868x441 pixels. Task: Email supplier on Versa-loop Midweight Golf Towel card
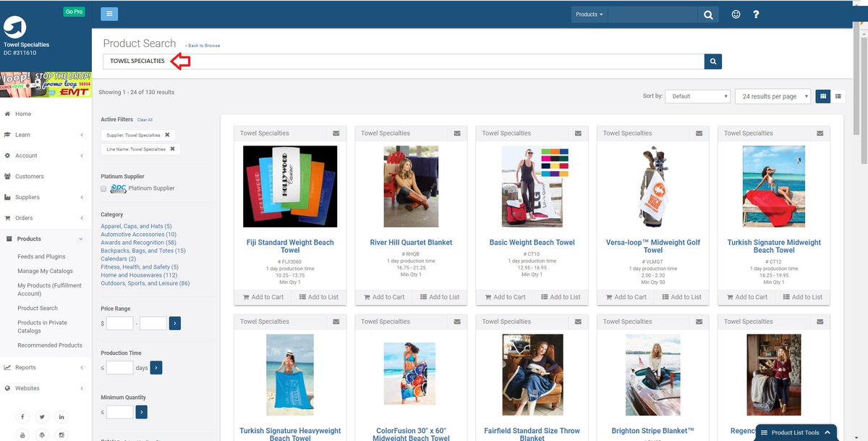coord(699,133)
